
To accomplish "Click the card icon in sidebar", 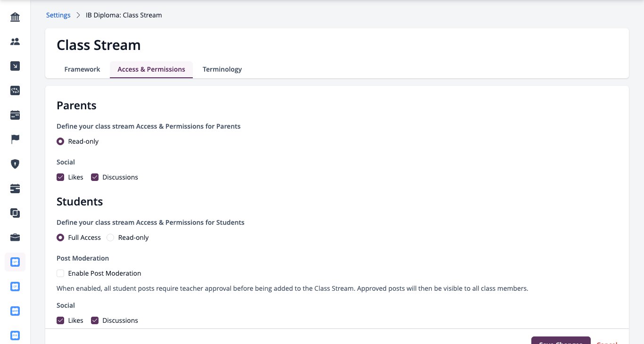I will click(x=15, y=188).
